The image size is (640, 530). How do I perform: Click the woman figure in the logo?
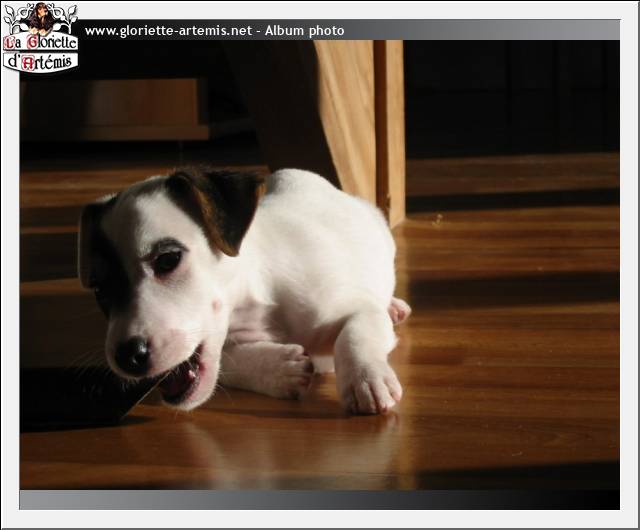coord(40,17)
